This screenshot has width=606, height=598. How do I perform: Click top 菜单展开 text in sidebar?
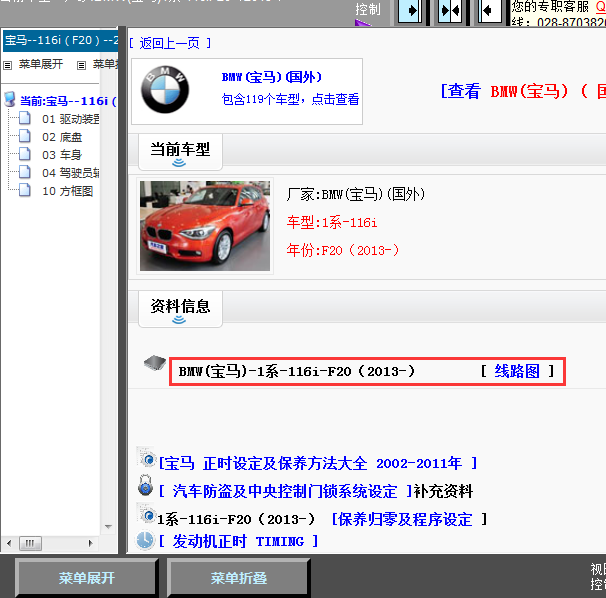click(41, 64)
